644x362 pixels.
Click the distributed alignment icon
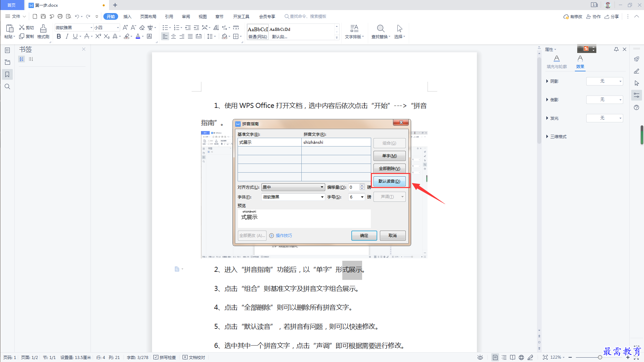[x=199, y=36]
